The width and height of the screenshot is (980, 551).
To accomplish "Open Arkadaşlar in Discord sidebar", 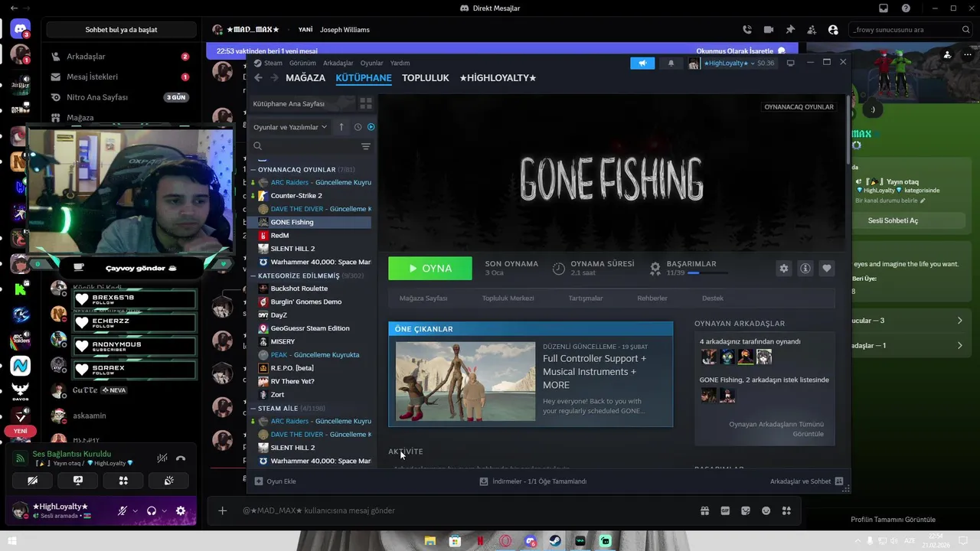I will tap(120, 57).
